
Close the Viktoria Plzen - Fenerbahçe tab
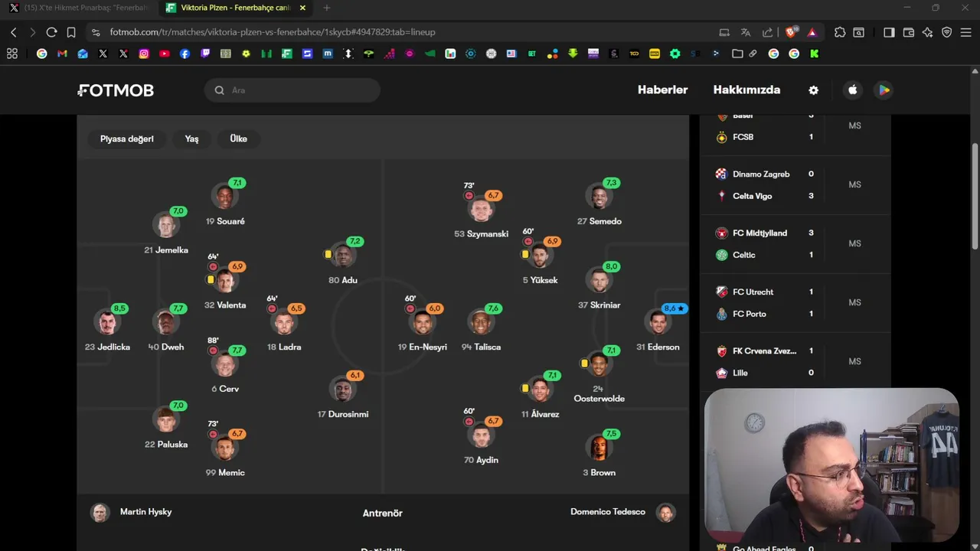coord(302,8)
